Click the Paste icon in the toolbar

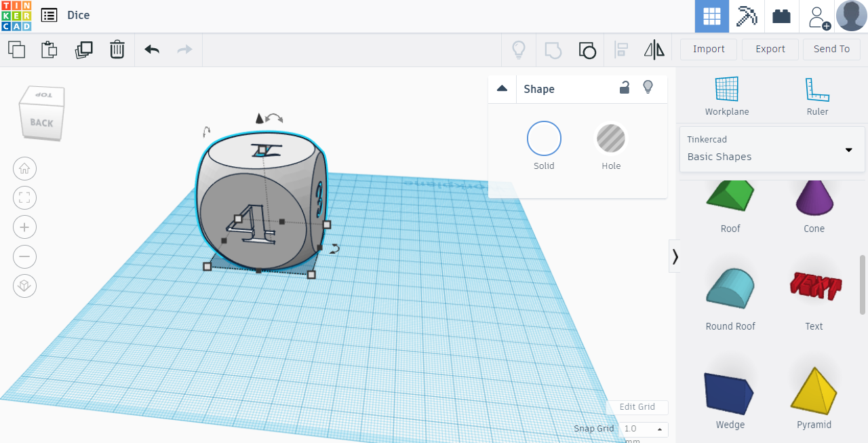pyautogui.click(x=50, y=50)
